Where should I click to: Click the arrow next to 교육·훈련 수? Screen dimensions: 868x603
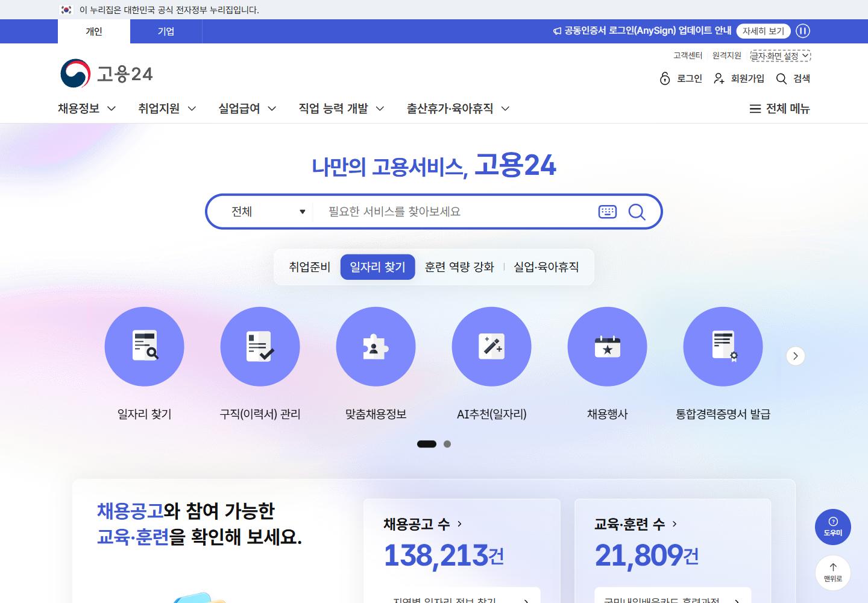(675, 524)
